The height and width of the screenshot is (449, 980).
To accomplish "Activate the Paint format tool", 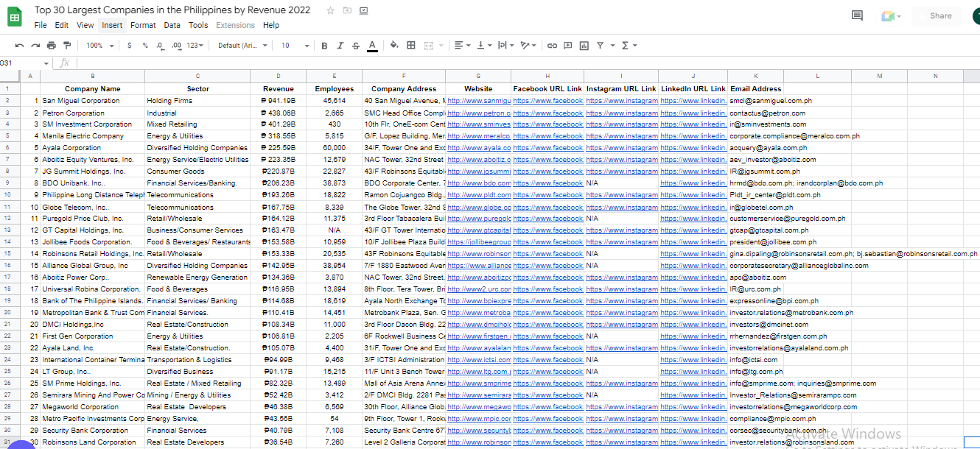I will [x=67, y=46].
